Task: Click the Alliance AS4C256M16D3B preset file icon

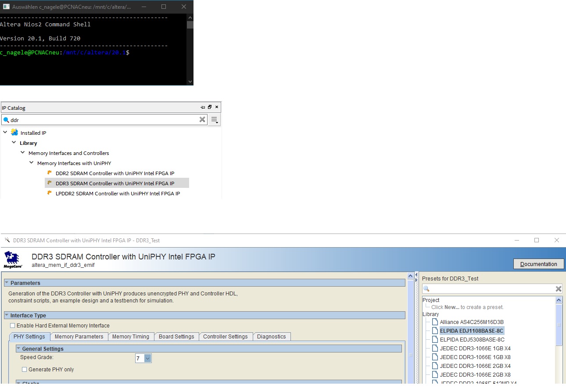Action: click(435, 322)
